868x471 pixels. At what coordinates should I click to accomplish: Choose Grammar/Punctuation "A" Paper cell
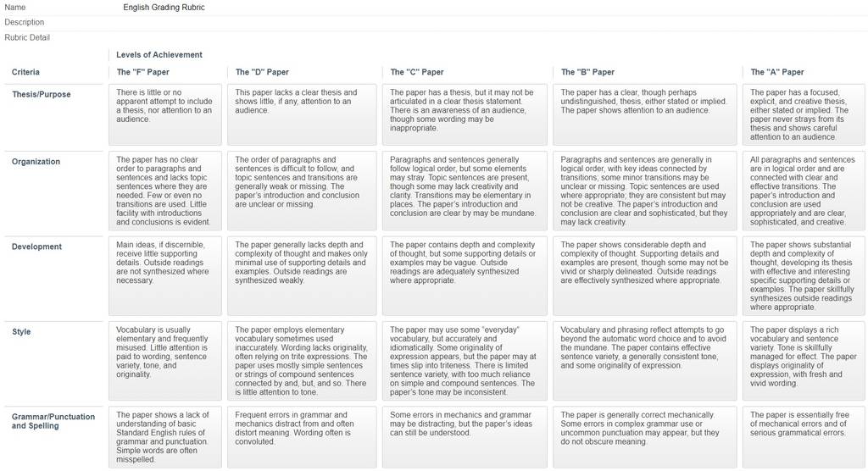804,437
